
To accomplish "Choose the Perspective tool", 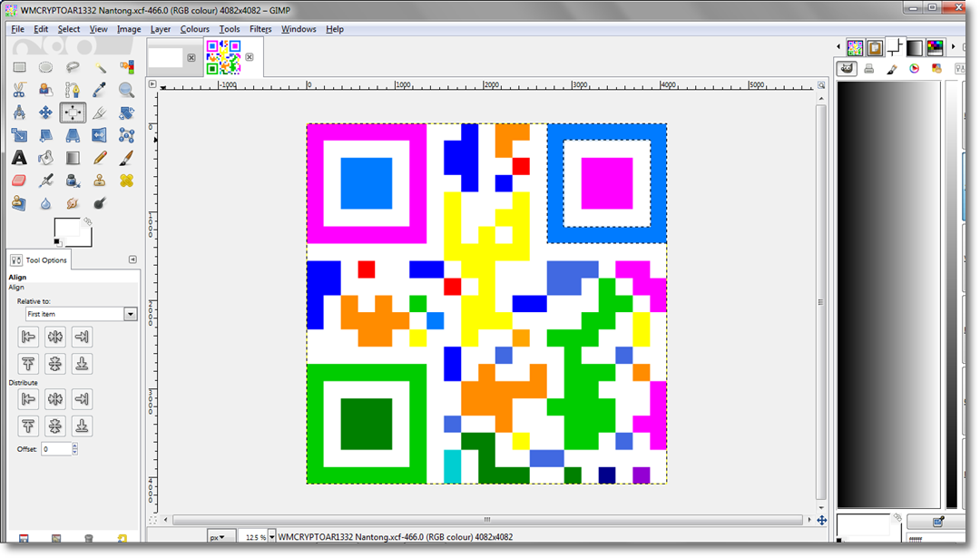I will point(73,135).
